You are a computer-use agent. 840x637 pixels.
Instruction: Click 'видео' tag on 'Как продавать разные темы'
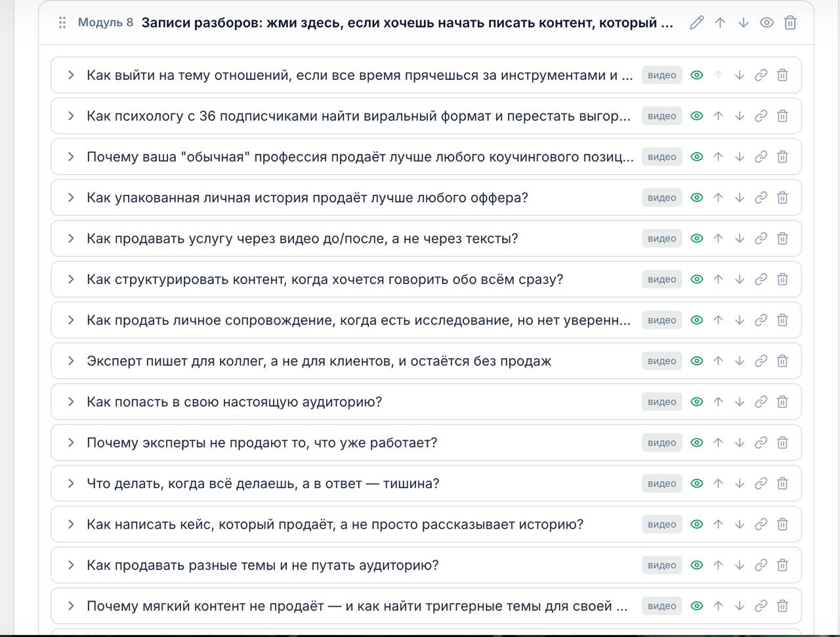(661, 565)
